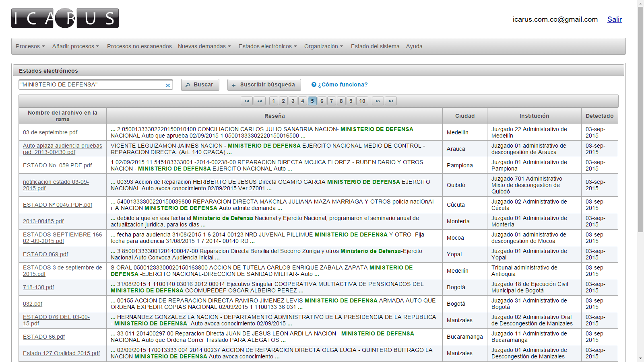
Task: Select Juzgado 01 Administrativo de Yopal cell
Action: [x=534, y=254]
